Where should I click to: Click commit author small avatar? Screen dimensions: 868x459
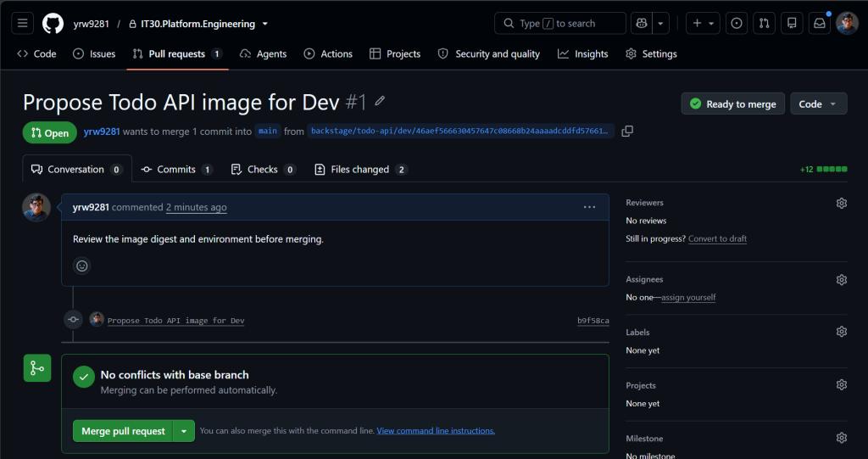(97, 319)
